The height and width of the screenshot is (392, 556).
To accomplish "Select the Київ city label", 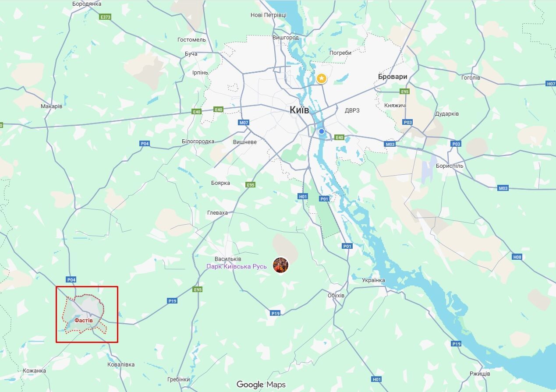I will pyautogui.click(x=300, y=110).
